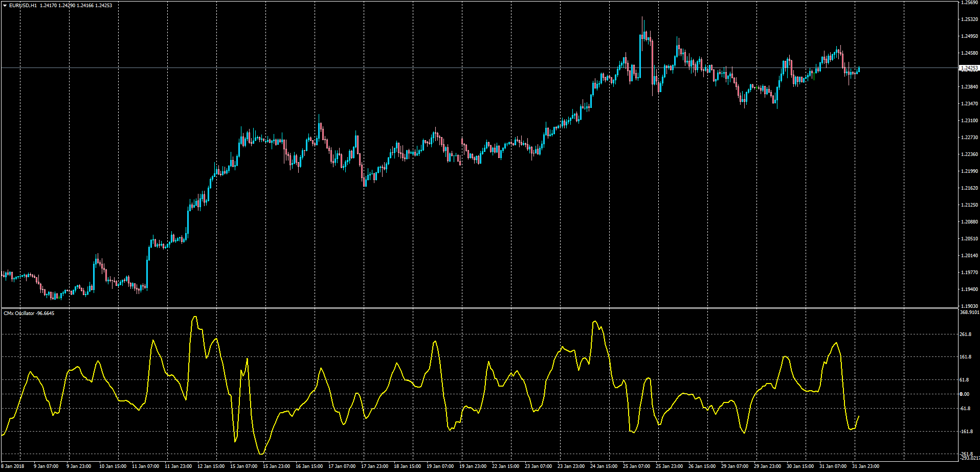Click oscillator scale value 161.8
This screenshot has width=980, height=472.
click(x=966, y=357)
